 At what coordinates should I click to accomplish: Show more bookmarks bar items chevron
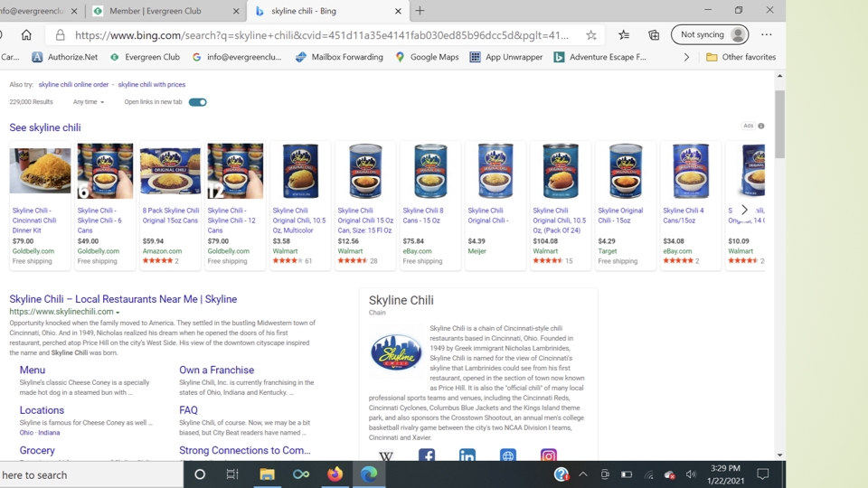(x=686, y=57)
